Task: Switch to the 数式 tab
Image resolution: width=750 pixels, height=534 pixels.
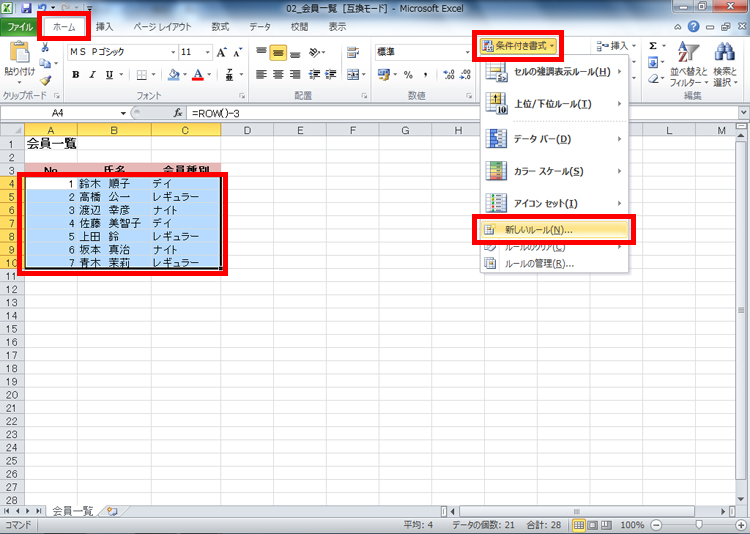Action: coord(220,27)
